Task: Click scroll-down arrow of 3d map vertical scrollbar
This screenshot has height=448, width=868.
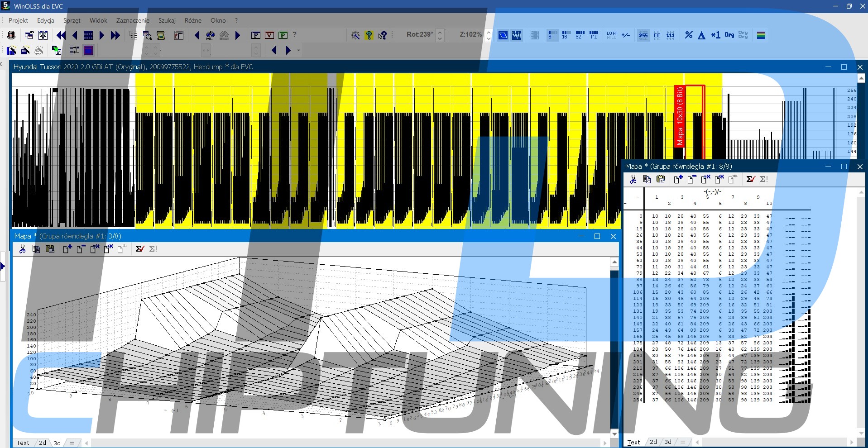Action: click(614, 434)
